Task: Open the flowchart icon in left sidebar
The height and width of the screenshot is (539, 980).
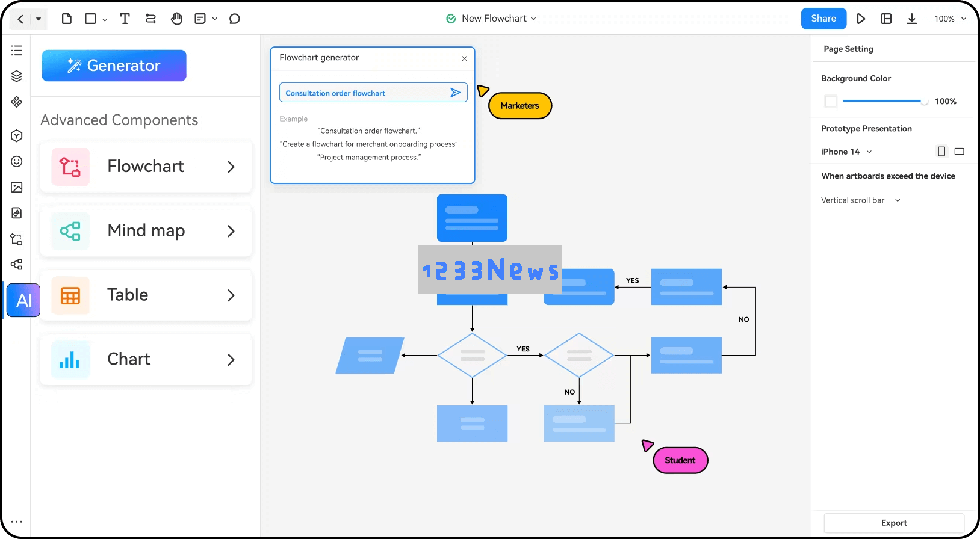Action: pyautogui.click(x=17, y=239)
